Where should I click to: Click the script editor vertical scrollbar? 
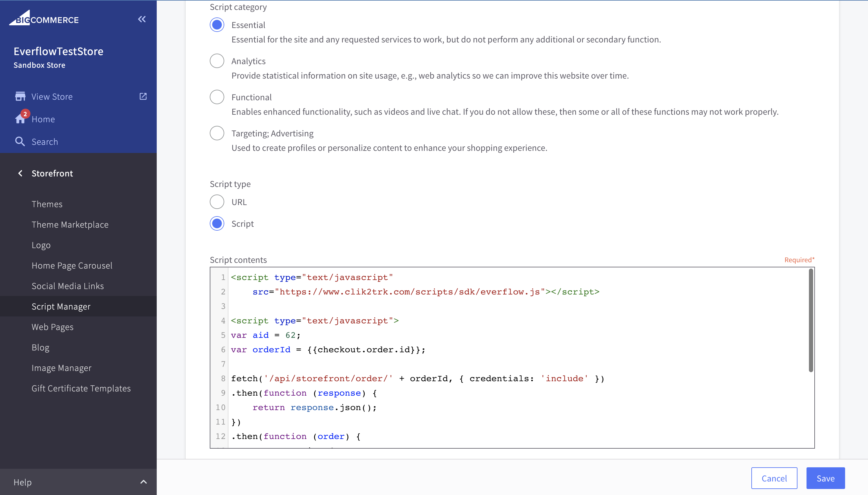click(x=811, y=320)
